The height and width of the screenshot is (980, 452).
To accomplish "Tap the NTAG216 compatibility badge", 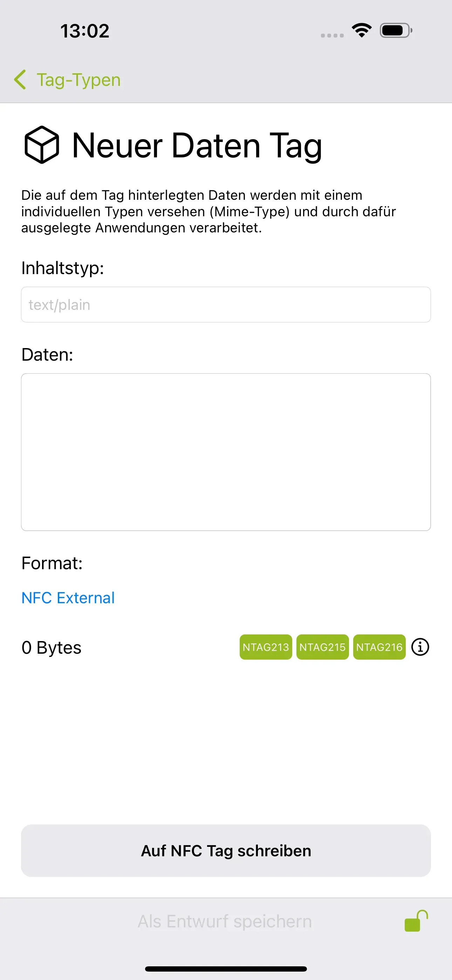I will click(x=379, y=647).
